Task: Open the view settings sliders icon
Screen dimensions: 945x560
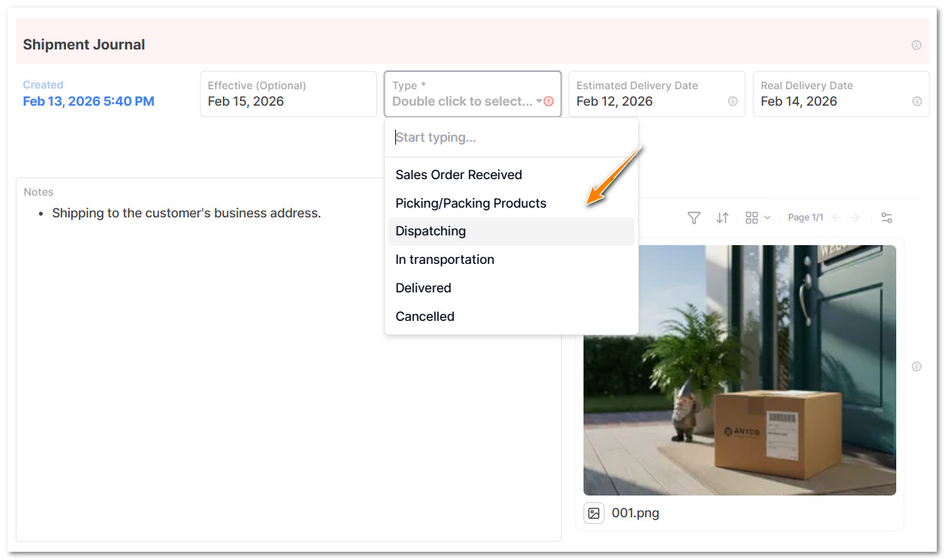Action: tap(886, 217)
